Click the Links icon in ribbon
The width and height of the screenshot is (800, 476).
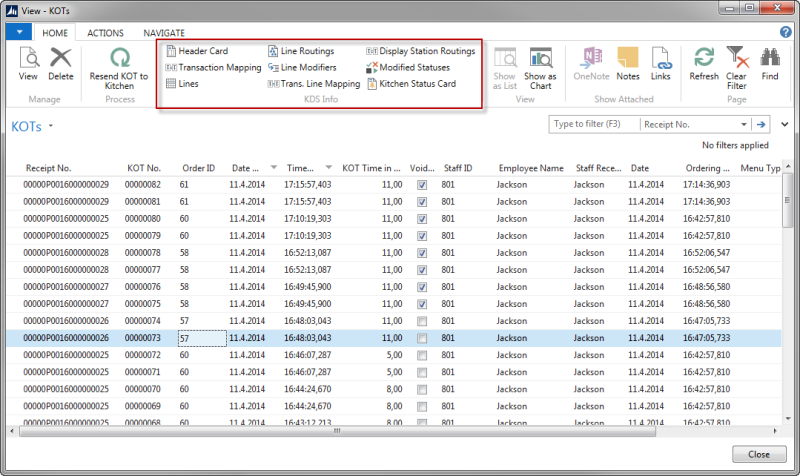coord(660,62)
